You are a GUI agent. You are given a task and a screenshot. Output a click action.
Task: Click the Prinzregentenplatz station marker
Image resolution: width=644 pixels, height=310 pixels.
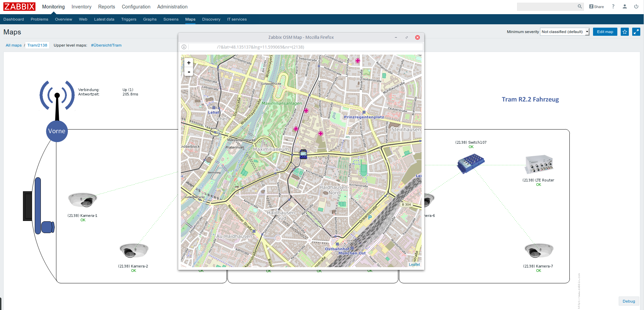point(364,112)
